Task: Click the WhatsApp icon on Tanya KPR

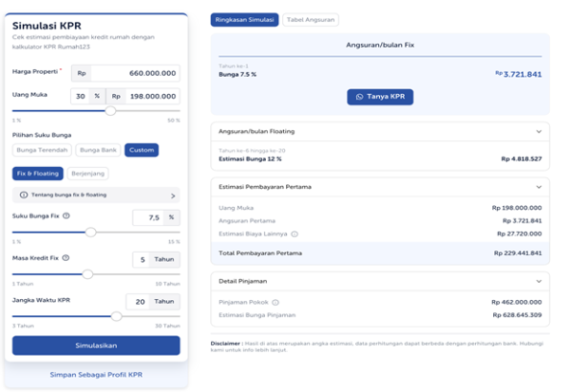Action: point(360,97)
